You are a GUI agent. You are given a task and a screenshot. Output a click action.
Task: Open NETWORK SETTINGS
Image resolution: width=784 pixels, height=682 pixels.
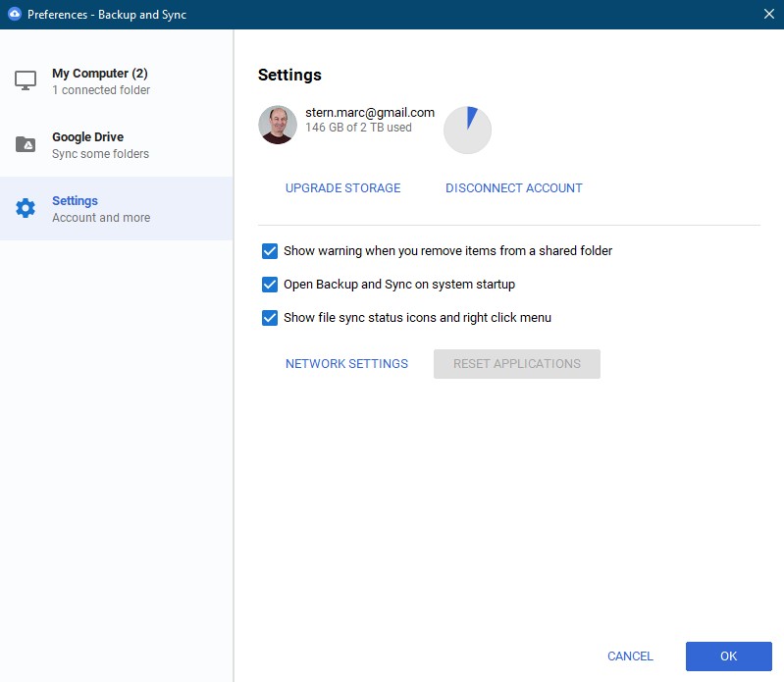347,363
